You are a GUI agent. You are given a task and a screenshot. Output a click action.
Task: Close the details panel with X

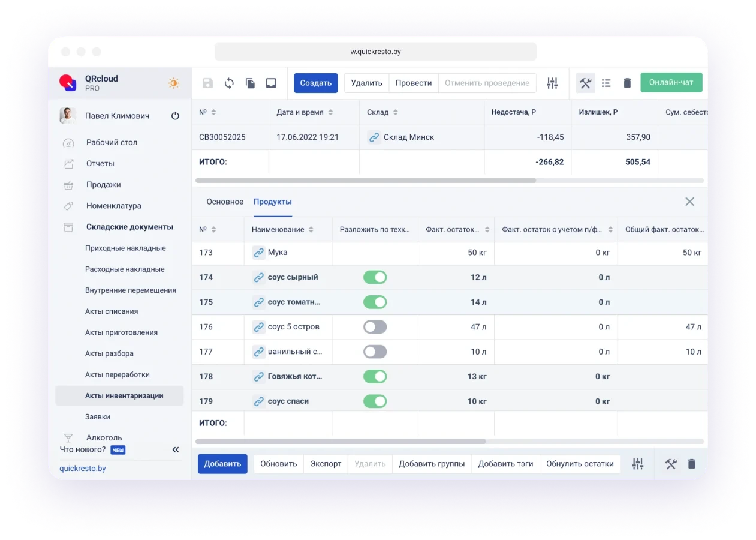(x=689, y=202)
